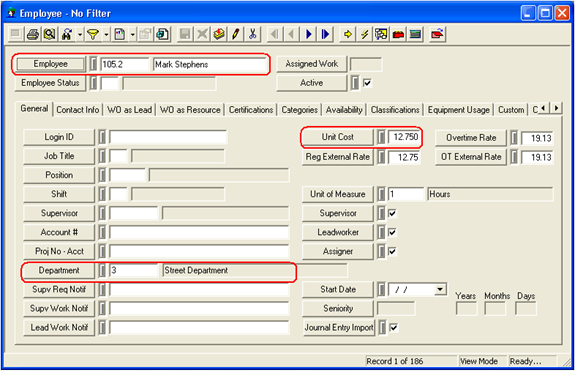Open the WO as Lead tab

click(129, 110)
